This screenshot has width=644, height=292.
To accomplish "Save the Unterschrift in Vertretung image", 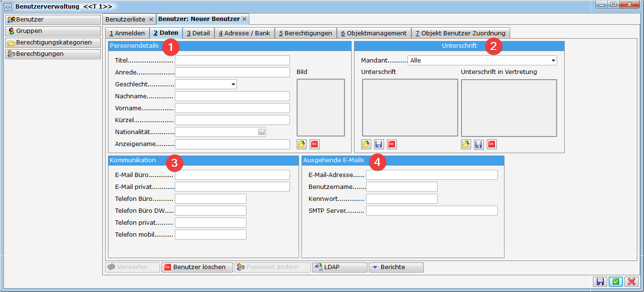I will (x=479, y=144).
